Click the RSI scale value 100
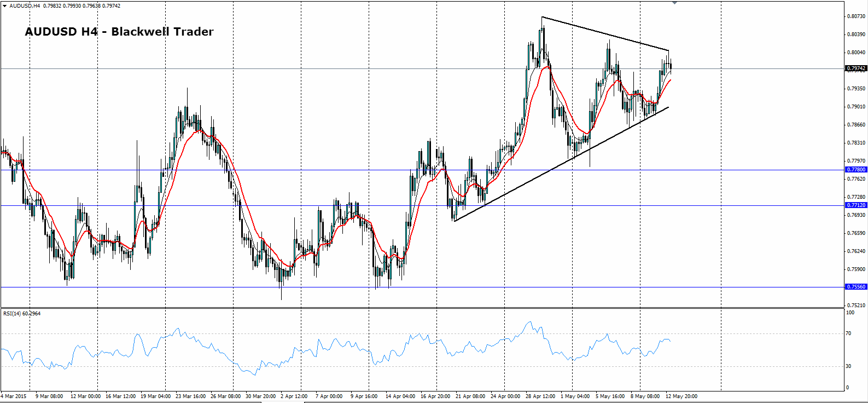The height and width of the screenshot is (403, 868). pyautogui.click(x=850, y=313)
